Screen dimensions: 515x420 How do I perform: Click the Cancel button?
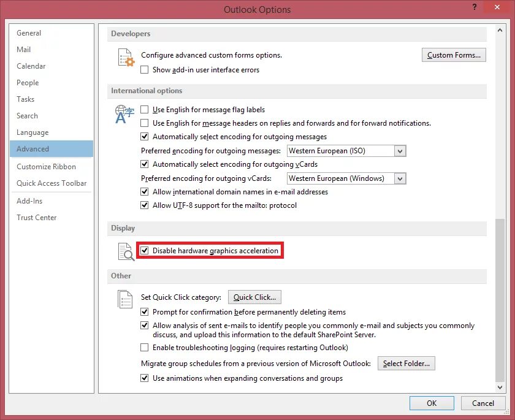pos(483,403)
